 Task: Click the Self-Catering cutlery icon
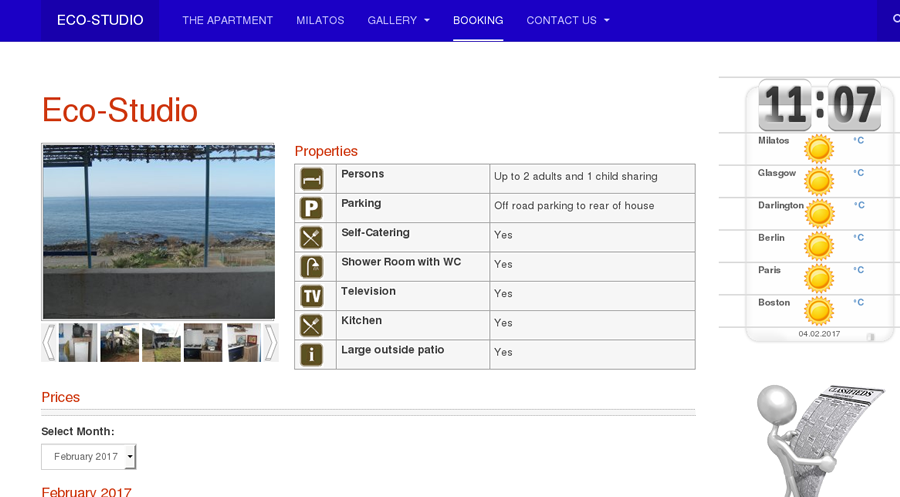311,238
